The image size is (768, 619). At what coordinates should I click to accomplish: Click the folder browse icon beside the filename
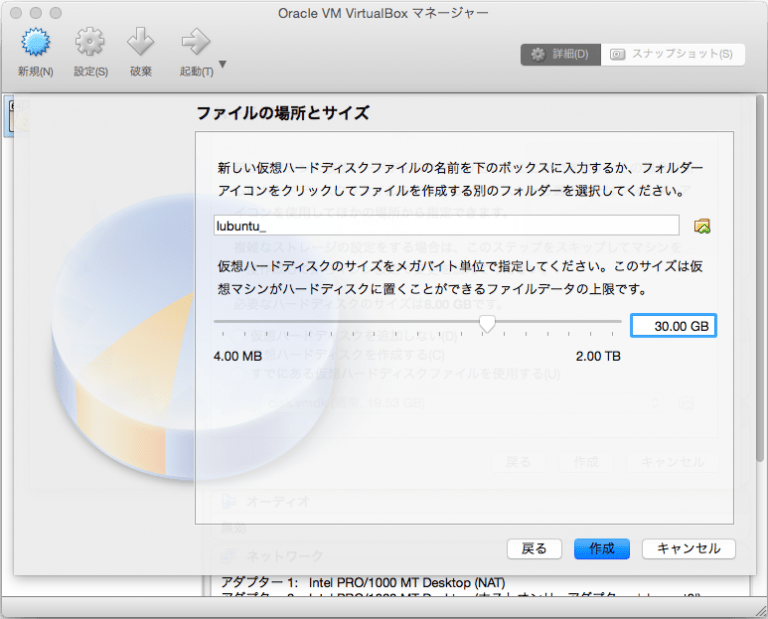[x=702, y=226]
